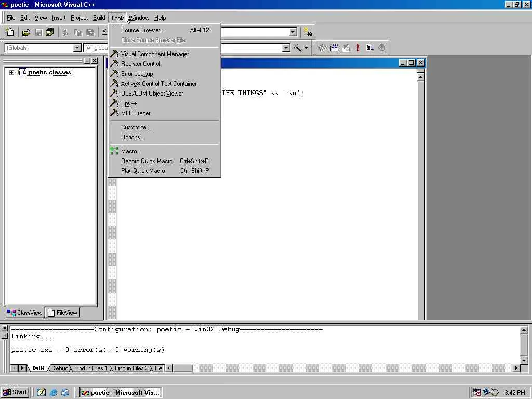Image resolution: width=532 pixels, height=399 pixels.
Task: Click the Show Desktop quick launch icon
Action: pyautogui.click(x=42, y=393)
